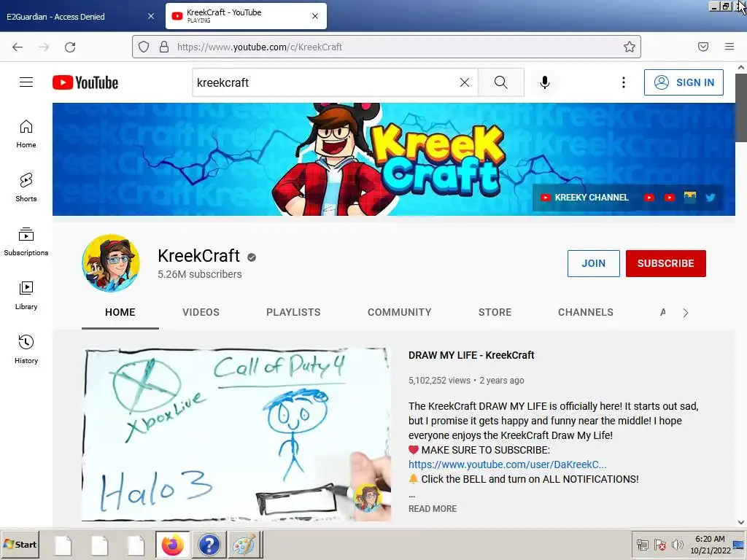Screen dimensions: 747x560
Task: Click the magnifier search button
Action: (500, 82)
